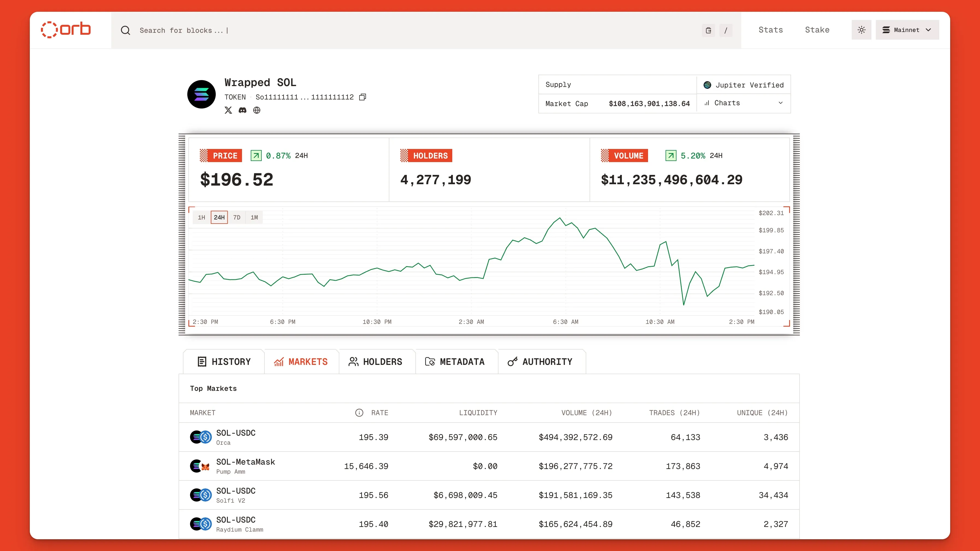Open the SOL-USDC Orca market
The width and height of the screenshot is (980, 551).
point(489,437)
